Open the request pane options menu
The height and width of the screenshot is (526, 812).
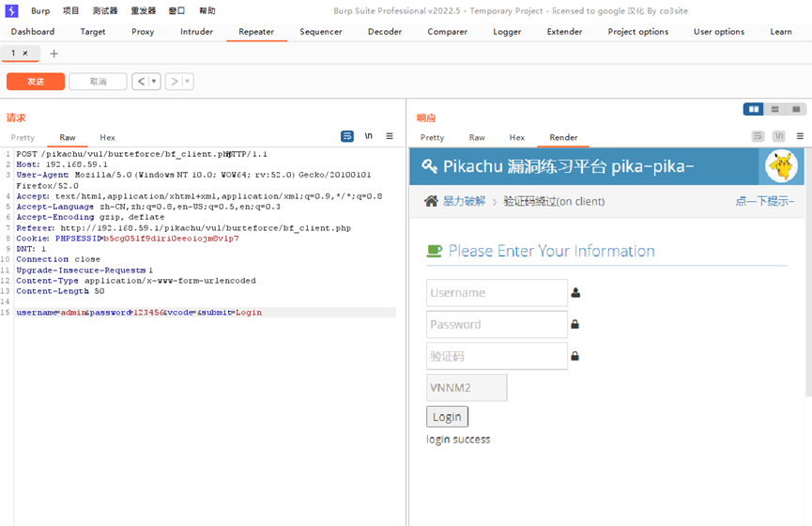390,136
